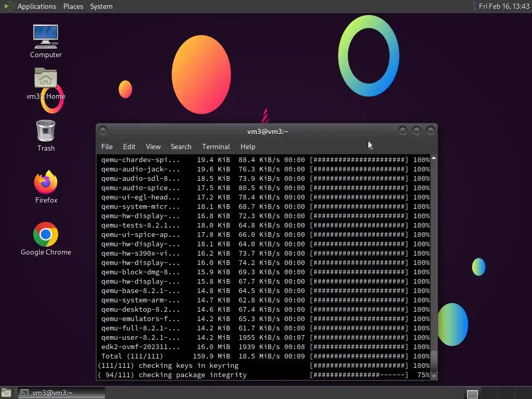
Task: Click the checking package integrity line
Action: click(x=263, y=375)
